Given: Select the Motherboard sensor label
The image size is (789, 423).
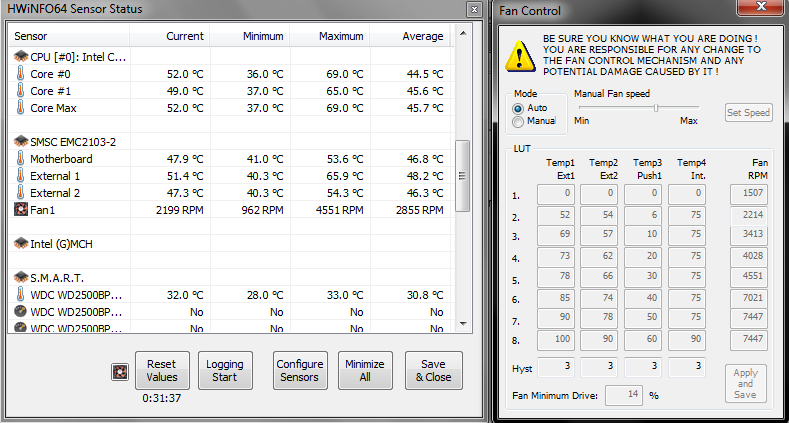Looking at the screenshot, I should click(x=61, y=159).
